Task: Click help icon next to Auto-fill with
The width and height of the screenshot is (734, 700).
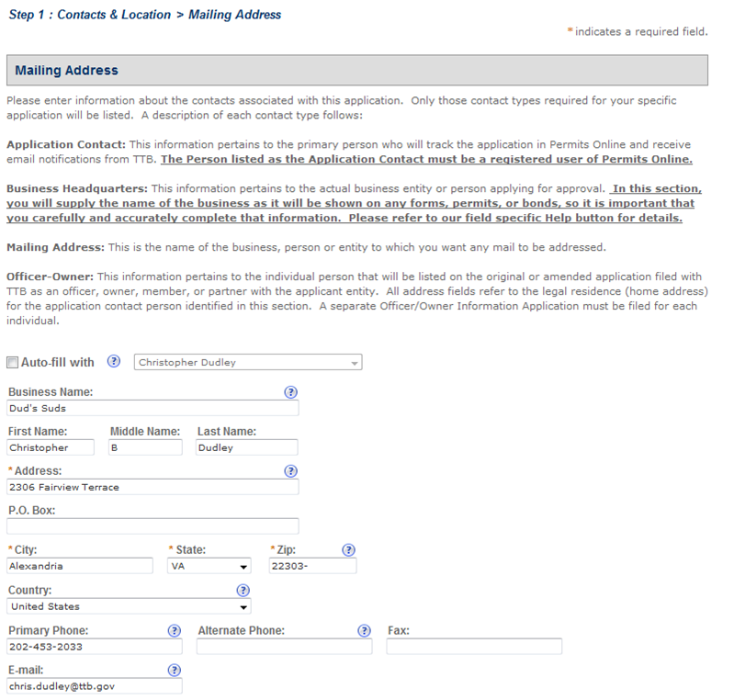Action: point(114,362)
